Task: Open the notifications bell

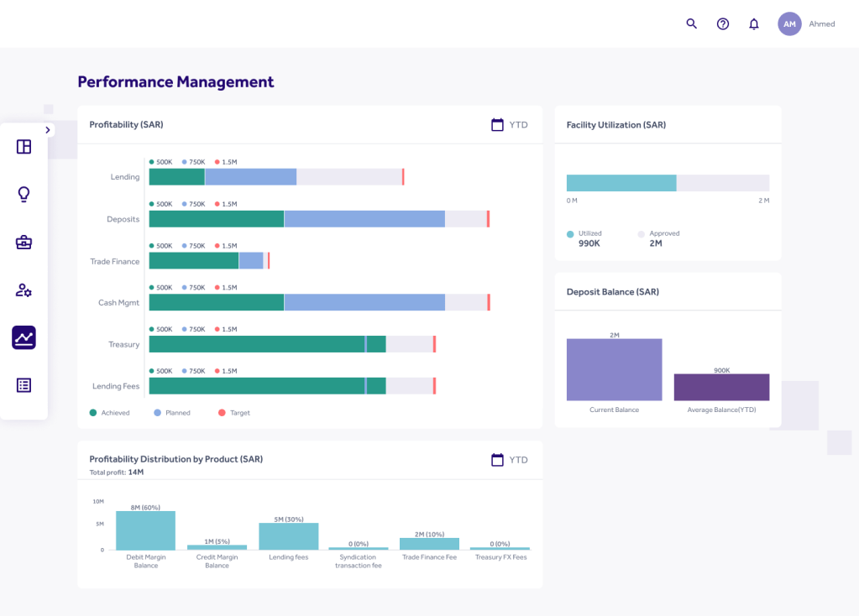Action: pyautogui.click(x=753, y=23)
